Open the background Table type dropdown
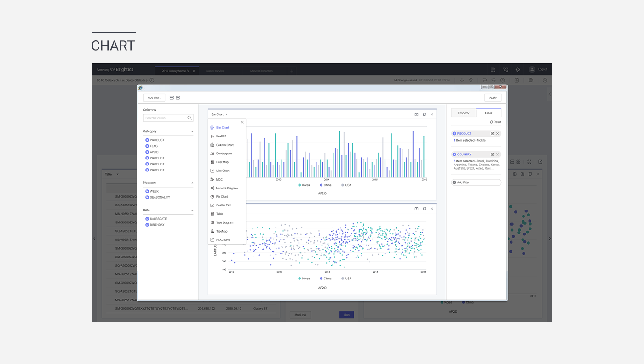 click(112, 174)
